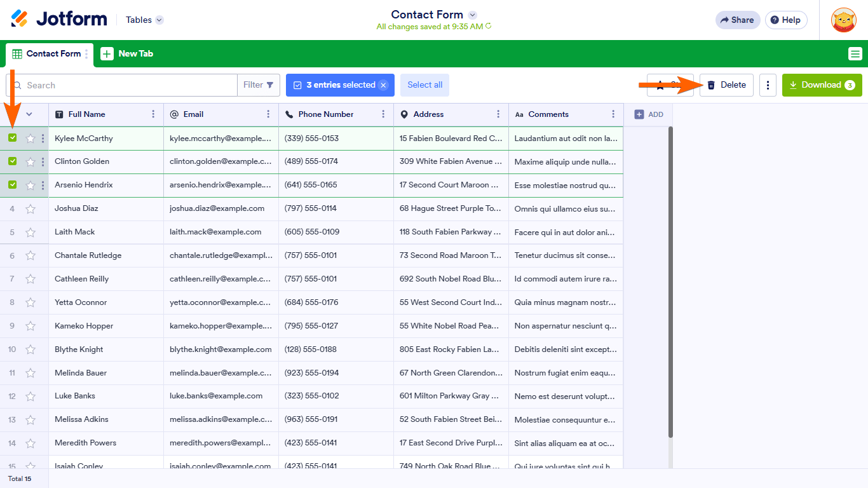
Task: Delete the selected entries
Action: [x=726, y=85]
